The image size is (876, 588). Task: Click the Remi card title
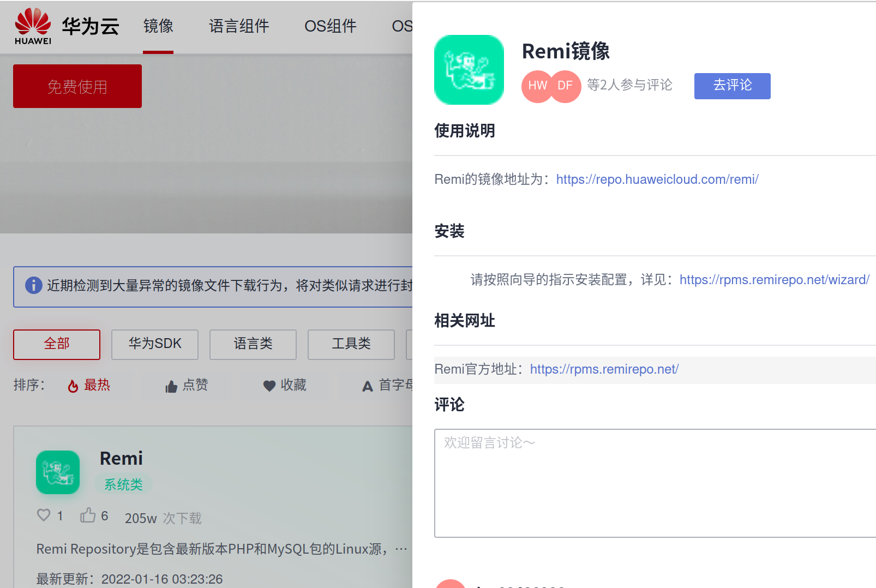point(121,459)
